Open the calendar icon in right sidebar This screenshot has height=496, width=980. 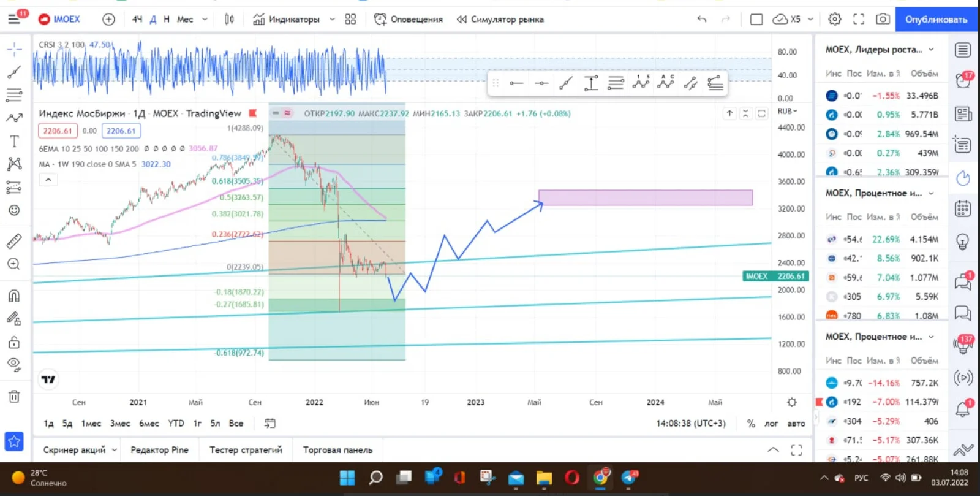(x=963, y=210)
